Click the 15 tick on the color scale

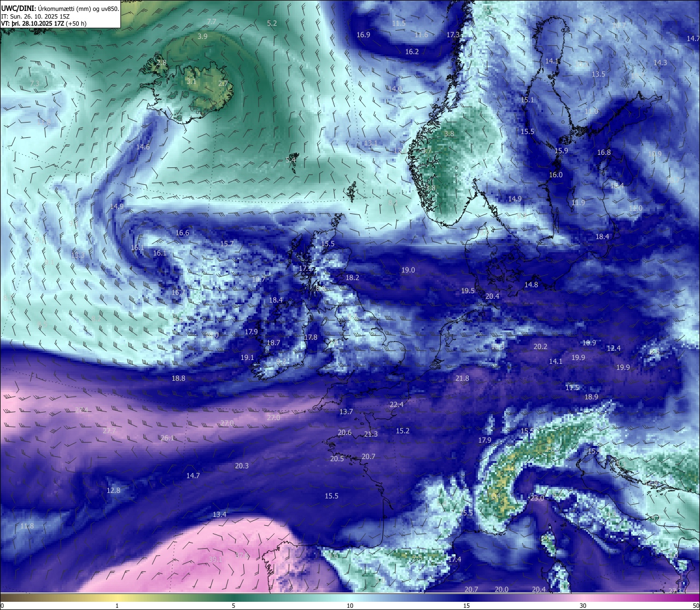(x=466, y=606)
